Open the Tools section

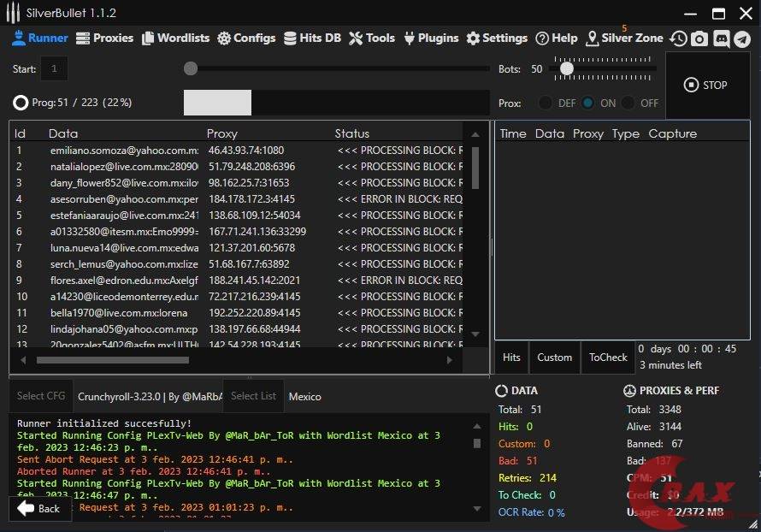[x=372, y=38]
